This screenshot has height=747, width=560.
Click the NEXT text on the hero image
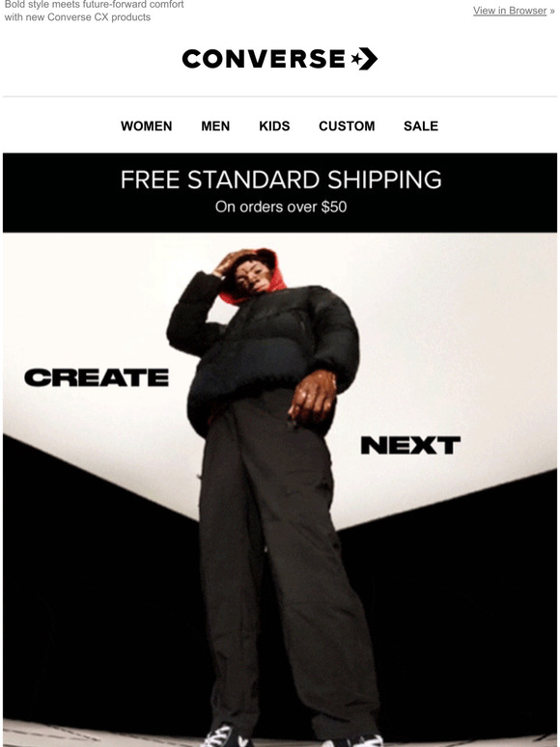pos(410,445)
